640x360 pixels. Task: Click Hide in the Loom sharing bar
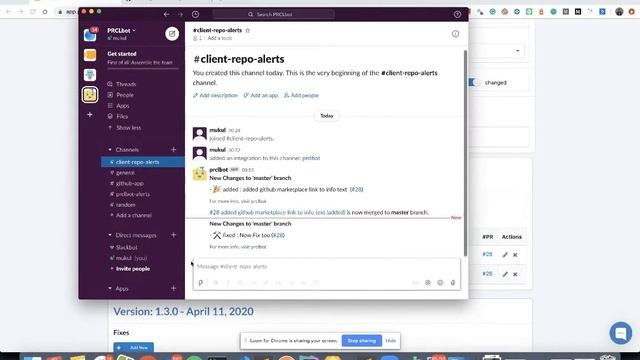(x=391, y=340)
